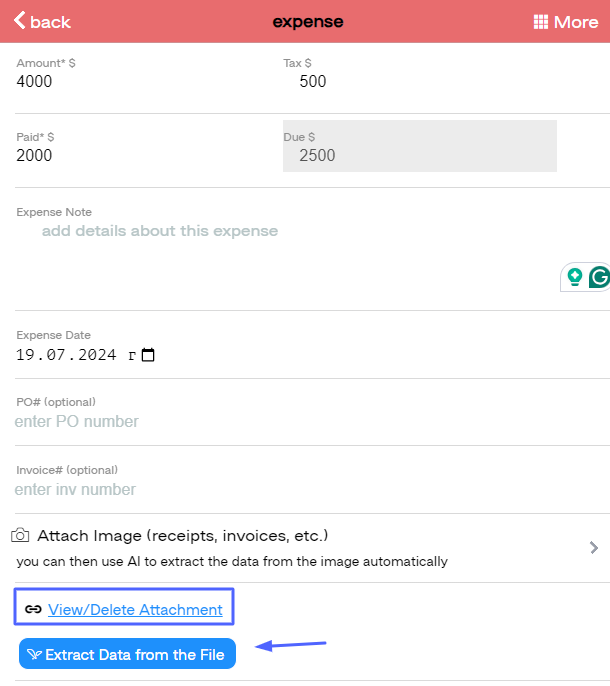Open the Attach Image receipts option
This screenshot has height=686, width=610.
coord(183,536)
